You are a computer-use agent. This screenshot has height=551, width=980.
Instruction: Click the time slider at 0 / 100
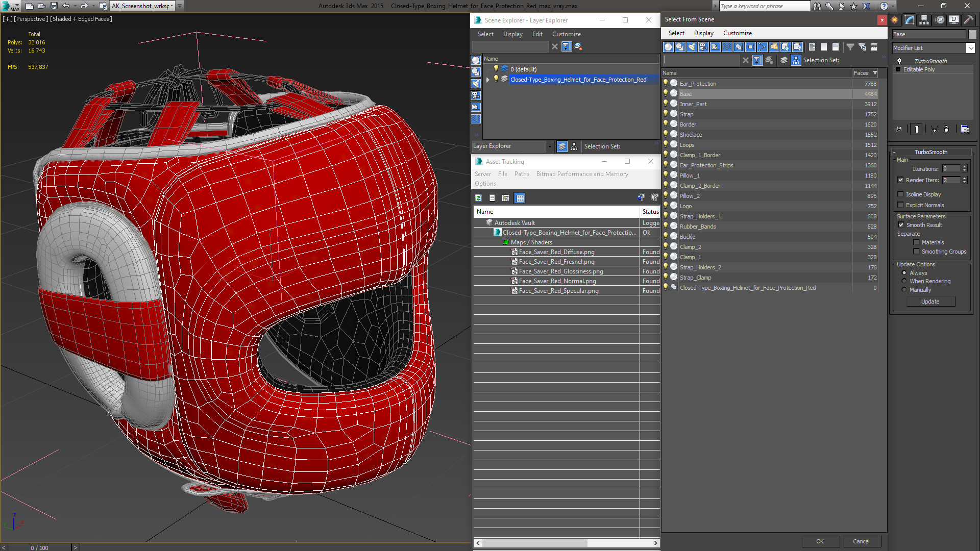39,547
